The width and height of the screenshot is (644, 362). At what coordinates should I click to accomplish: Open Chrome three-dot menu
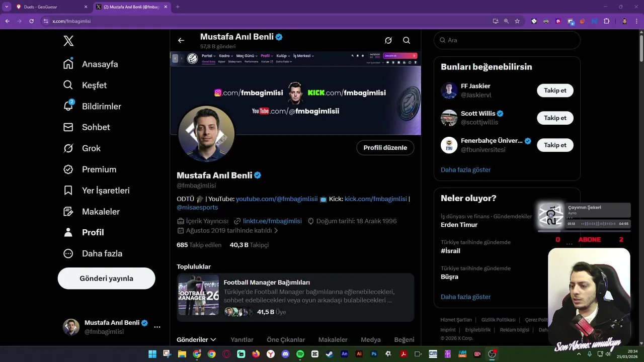coord(636,21)
